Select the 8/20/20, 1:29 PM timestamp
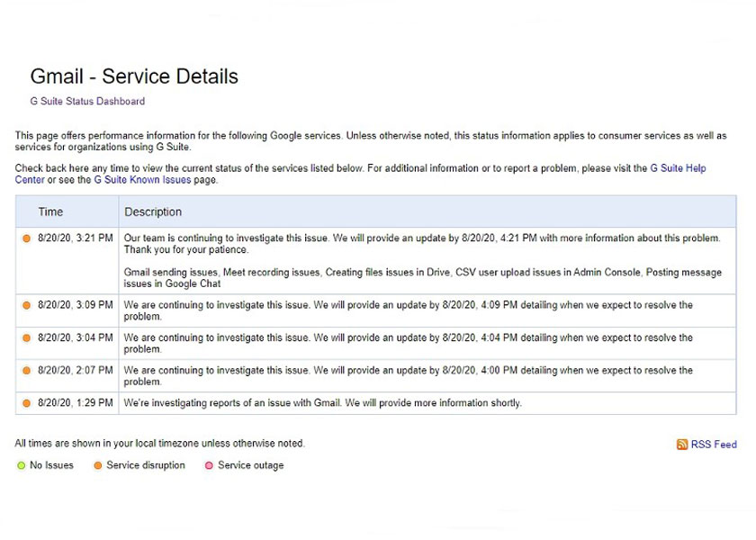This screenshot has height=540, width=756. [x=76, y=402]
